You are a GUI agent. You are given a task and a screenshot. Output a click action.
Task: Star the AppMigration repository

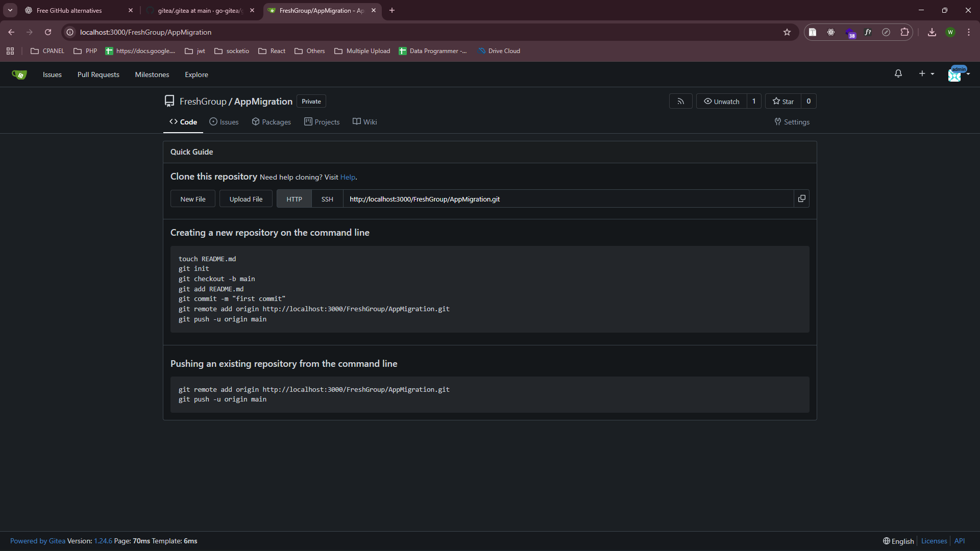783,102
